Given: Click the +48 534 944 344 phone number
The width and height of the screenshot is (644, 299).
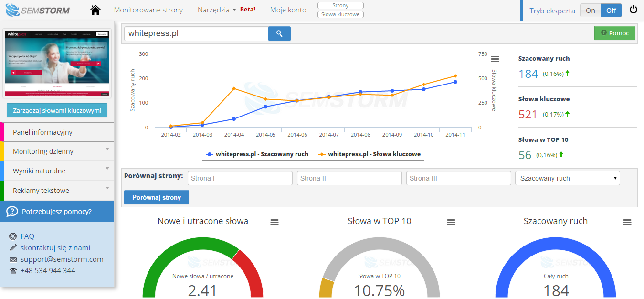Looking at the screenshot, I should 48,271.
